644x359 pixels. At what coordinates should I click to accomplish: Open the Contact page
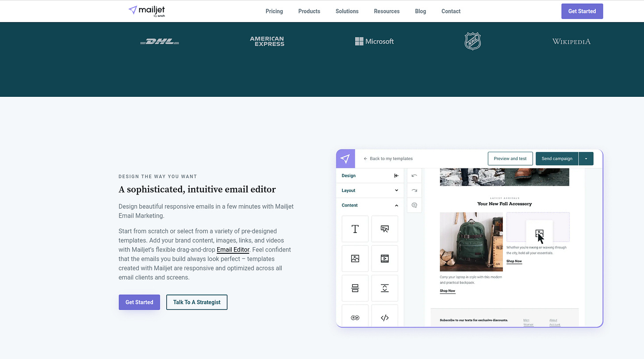(x=451, y=11)
